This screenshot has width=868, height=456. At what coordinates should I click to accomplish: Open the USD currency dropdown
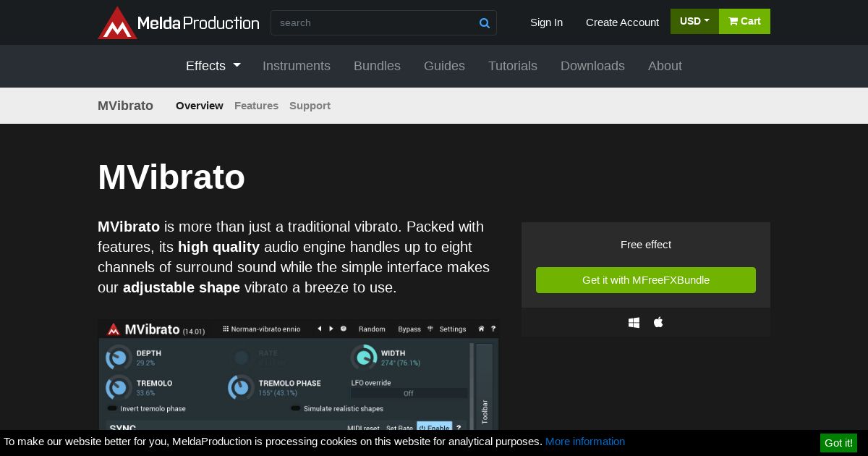pos(694,21)
